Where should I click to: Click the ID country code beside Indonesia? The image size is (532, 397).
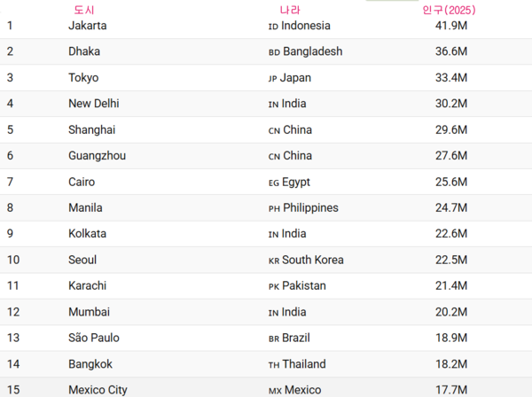point(273,27)
